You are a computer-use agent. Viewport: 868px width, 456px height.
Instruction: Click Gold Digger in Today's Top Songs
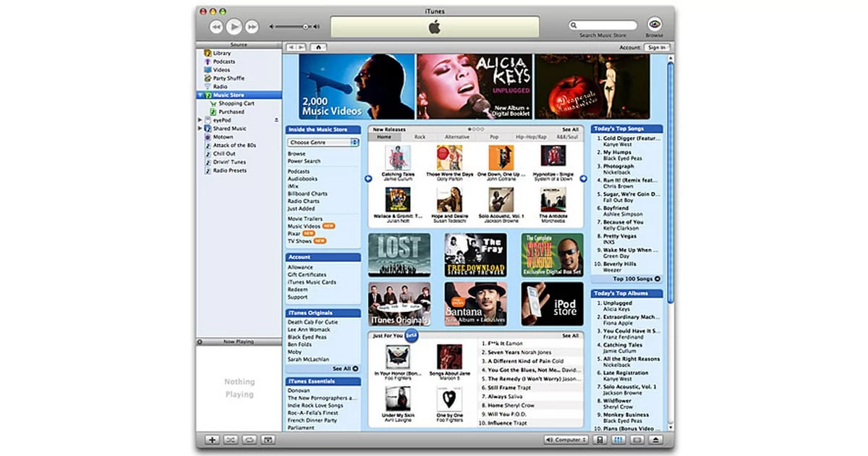click(x=633, y=138)
